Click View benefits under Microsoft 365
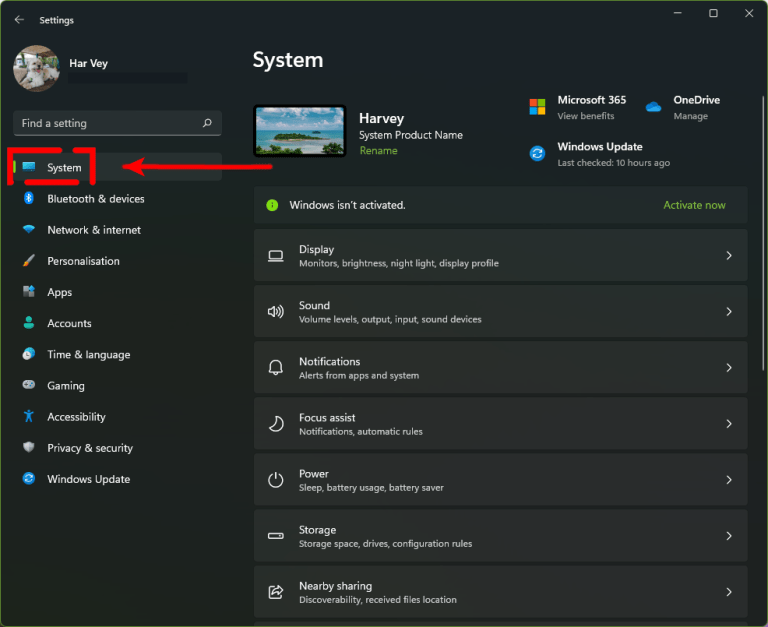This screenshot has width=768, height=627. (586, 116)
